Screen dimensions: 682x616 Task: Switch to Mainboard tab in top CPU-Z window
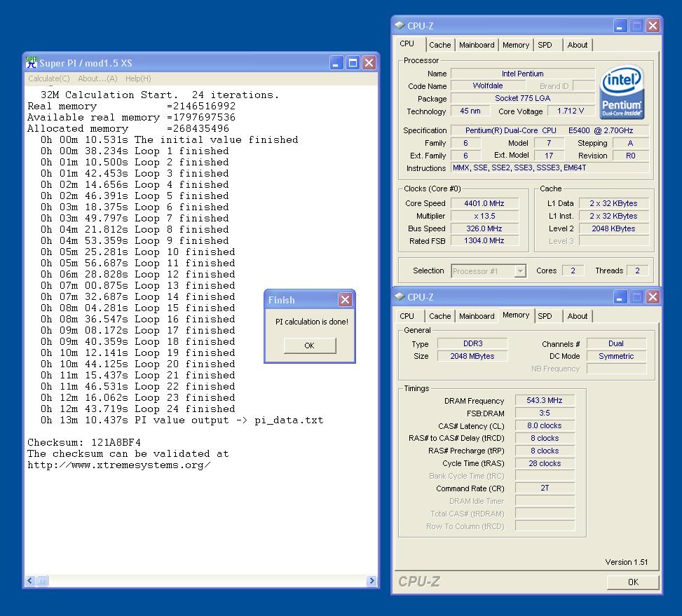pos(477,45)
